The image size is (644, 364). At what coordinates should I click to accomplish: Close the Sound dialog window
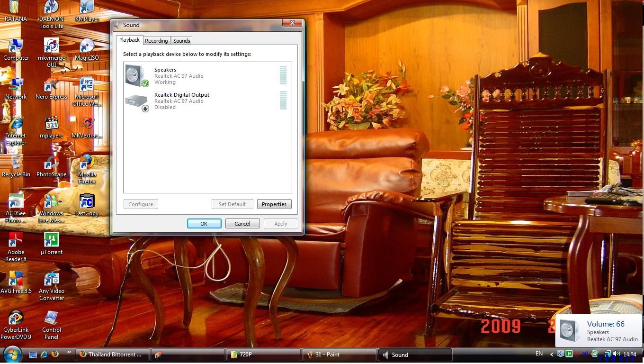click(292, 23)
